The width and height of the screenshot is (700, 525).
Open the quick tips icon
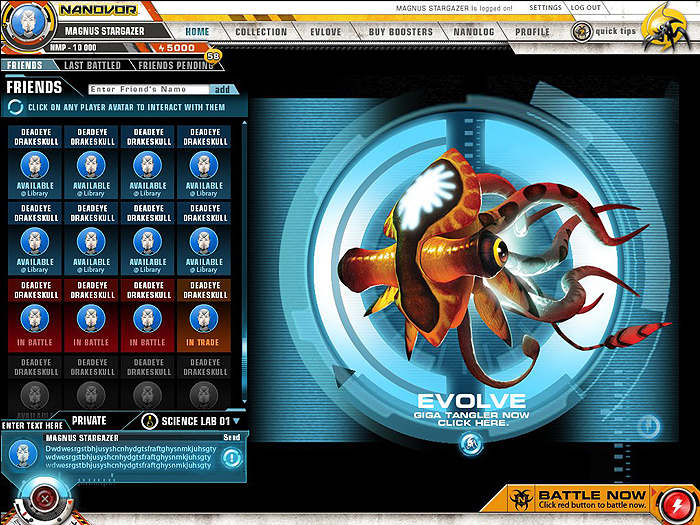(580, 31)
